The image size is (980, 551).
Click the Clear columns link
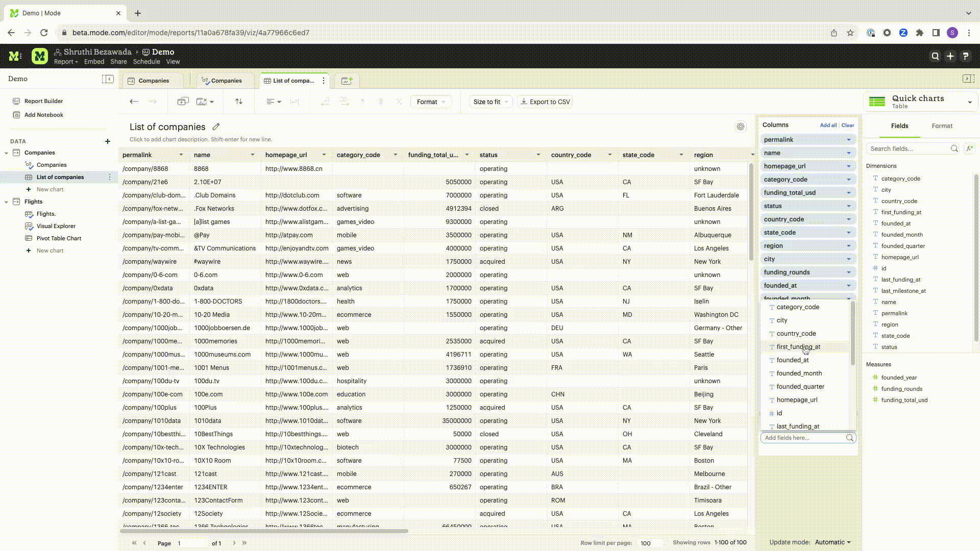tap(847, 125)
